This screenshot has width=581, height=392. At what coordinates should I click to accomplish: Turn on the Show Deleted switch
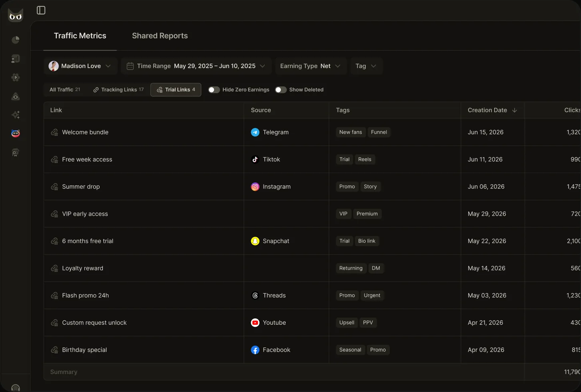click(281, 90)
